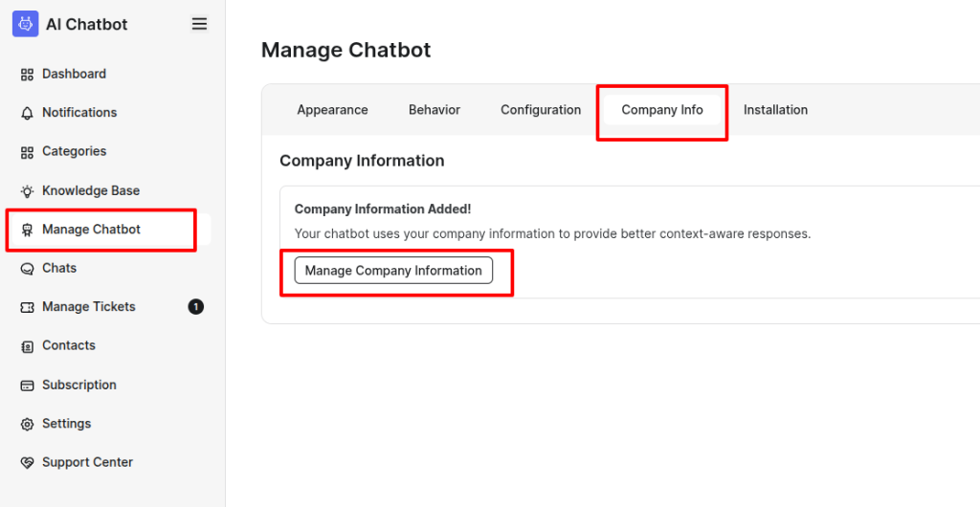
Task: Click the Chats speech bubble icon
Action: (x=27, y=269)
